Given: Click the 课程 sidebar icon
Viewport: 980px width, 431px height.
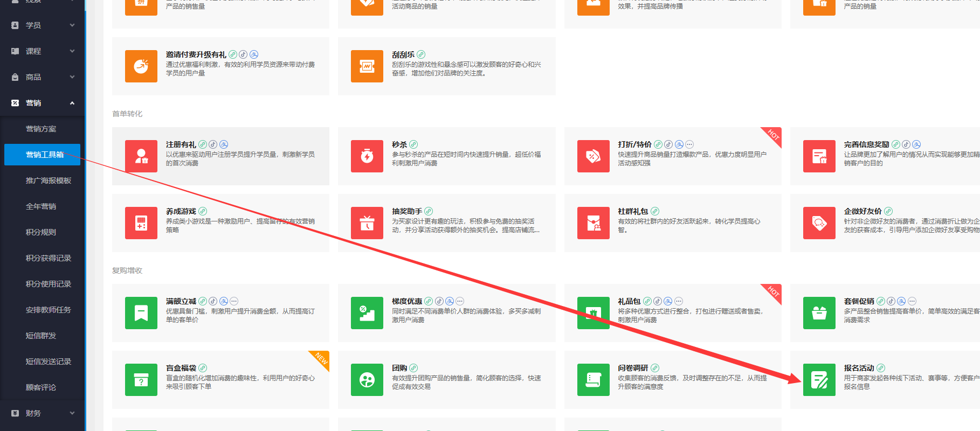Looking at the screenshot, I should [15, 51].
